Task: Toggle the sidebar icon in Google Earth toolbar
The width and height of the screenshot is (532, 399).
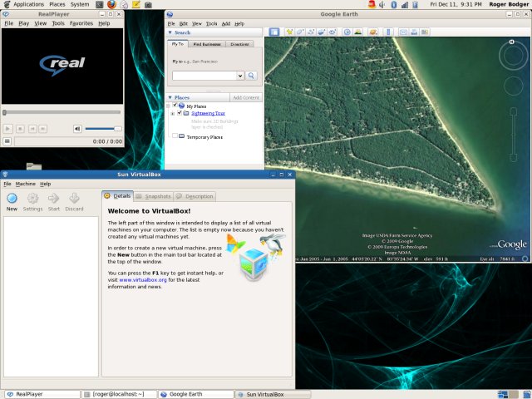Action: coord(275,32)
